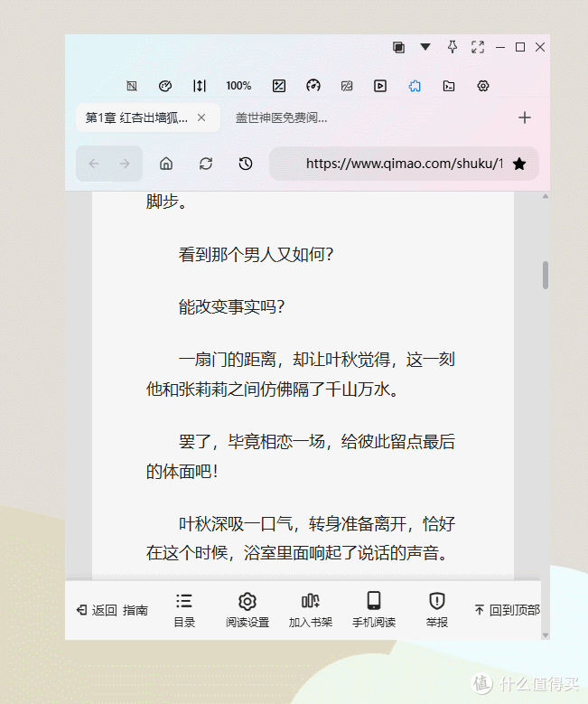Click the scrollbar up arrow
Screen dimensions: 588x704
pyautogui.click(x=546, y=196)
